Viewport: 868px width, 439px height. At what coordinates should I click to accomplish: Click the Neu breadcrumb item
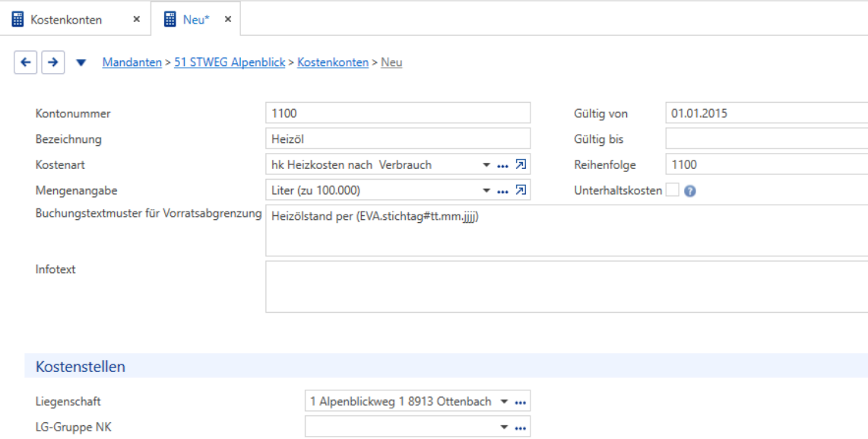pyautogui.click(x=391, y=62)
